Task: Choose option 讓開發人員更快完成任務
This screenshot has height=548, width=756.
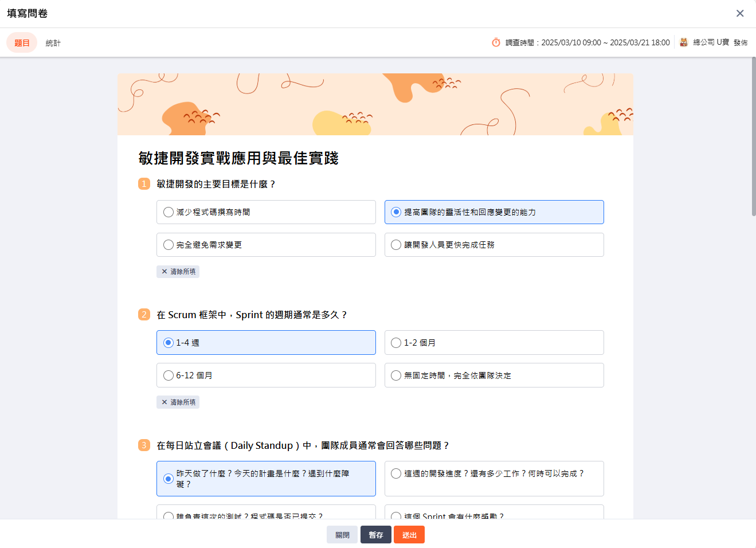Action: point(494,245)
